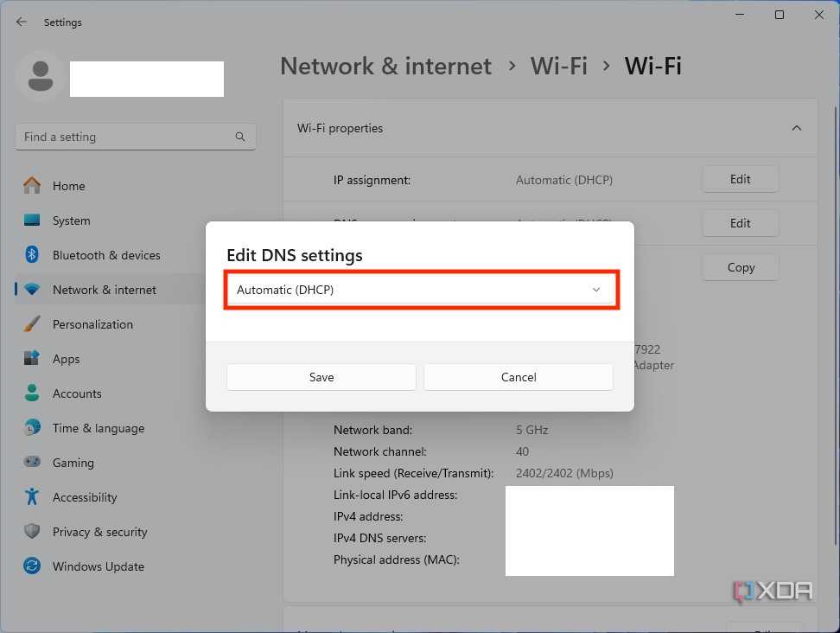Click the 'Network band:' label
Viewport: 840px width, 633px height.
[372, 430]
